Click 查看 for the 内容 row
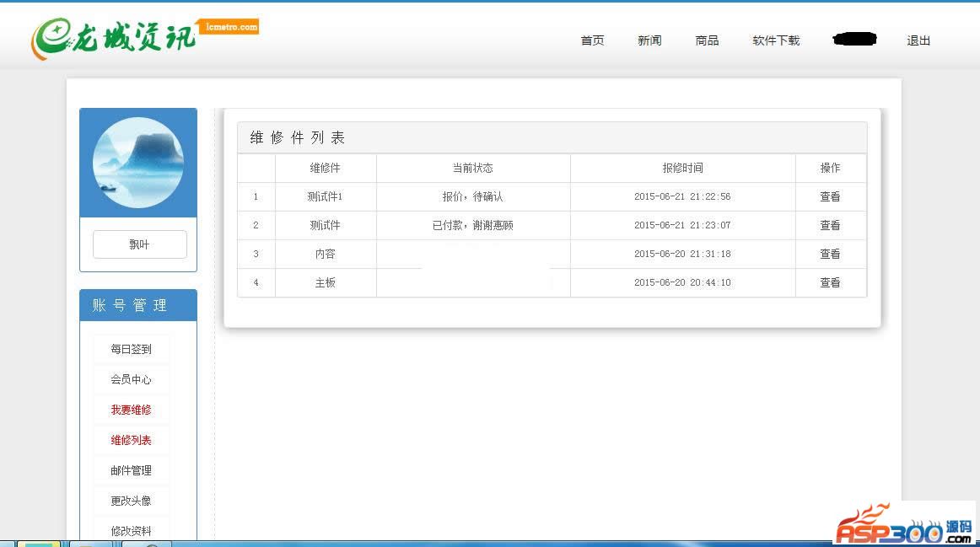Viewport: 980px width, 547px height. [830, 254]
